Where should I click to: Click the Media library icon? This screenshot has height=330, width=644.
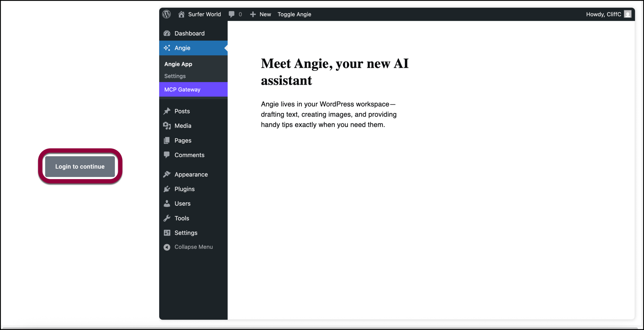[167, 126]
